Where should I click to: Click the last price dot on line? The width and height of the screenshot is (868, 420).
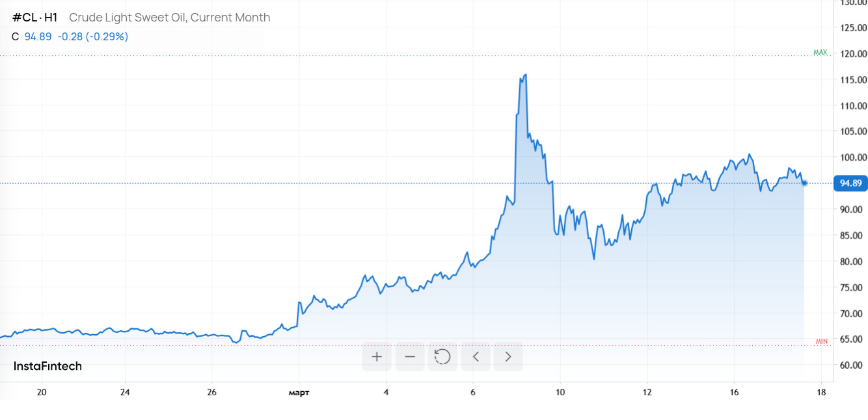point(805,183)
